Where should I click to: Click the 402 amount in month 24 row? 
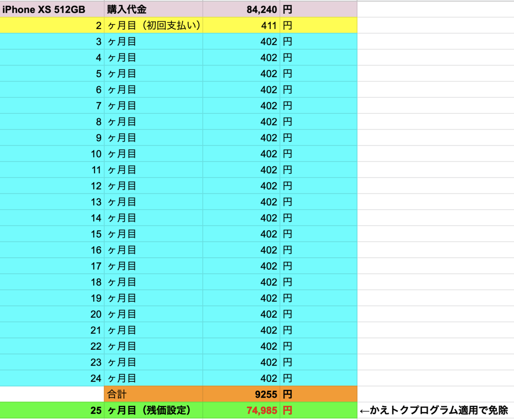[x=242, y=379]
